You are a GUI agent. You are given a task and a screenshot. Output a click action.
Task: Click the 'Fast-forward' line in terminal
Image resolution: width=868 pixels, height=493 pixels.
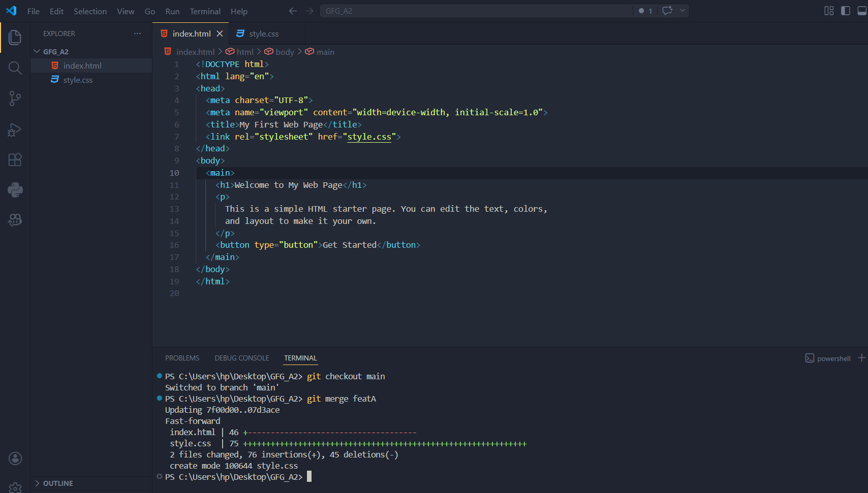pyautogui.click(x=193, y=421)
